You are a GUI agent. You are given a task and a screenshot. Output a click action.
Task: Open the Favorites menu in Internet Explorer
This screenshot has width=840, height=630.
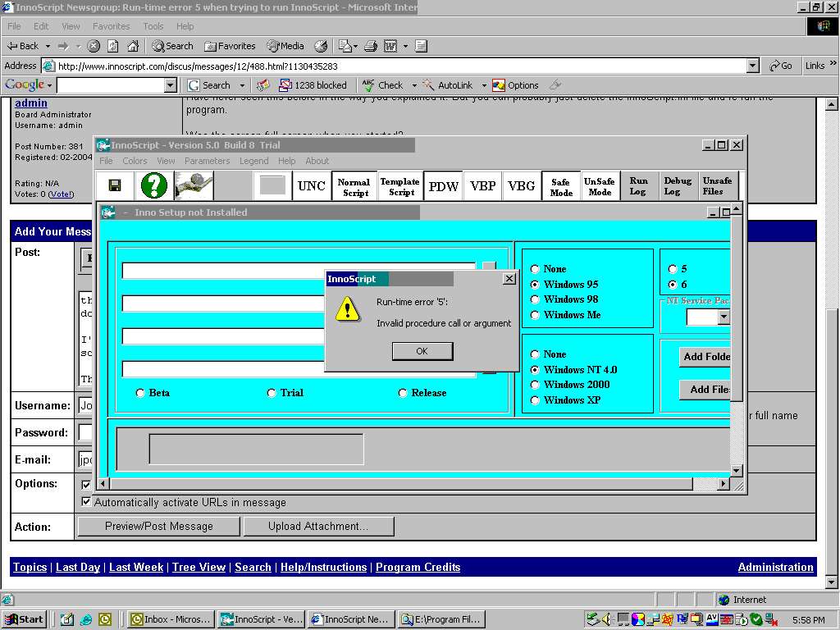click(x=111, y=26)
